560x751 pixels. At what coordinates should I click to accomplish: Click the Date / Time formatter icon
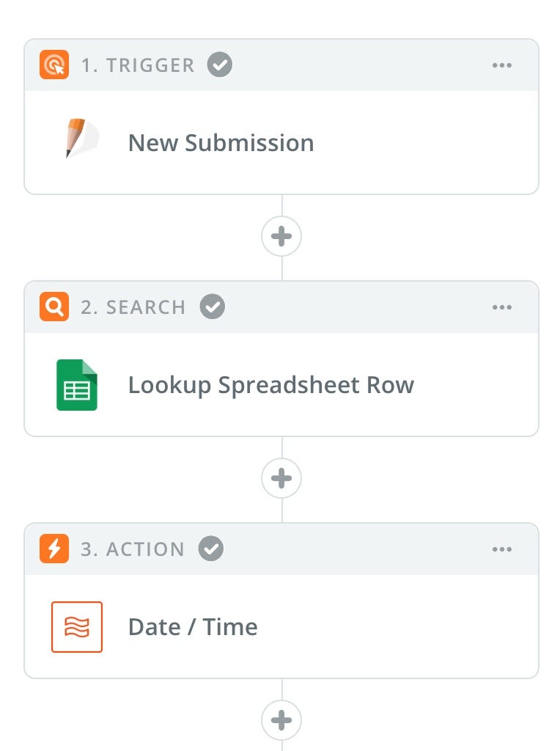76,627
